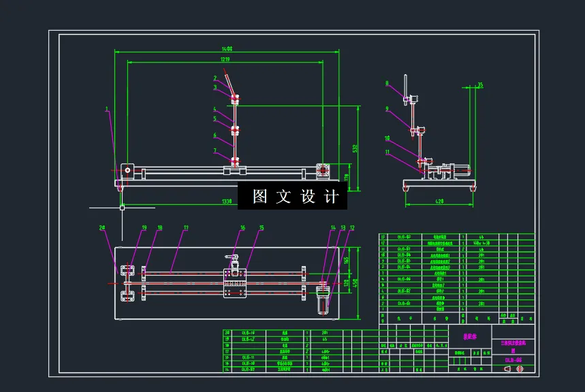
Task: Click balloon number 17 in top view
Action: click(x=186, y=227)
